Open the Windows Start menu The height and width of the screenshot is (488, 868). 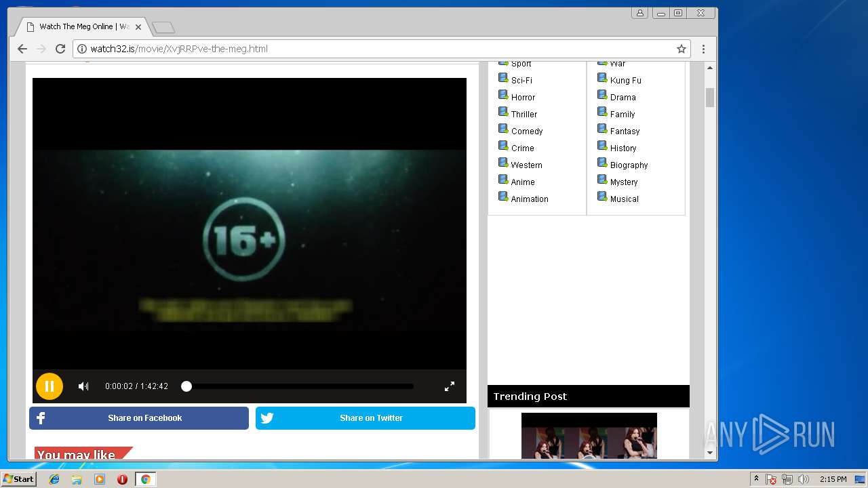18,479
